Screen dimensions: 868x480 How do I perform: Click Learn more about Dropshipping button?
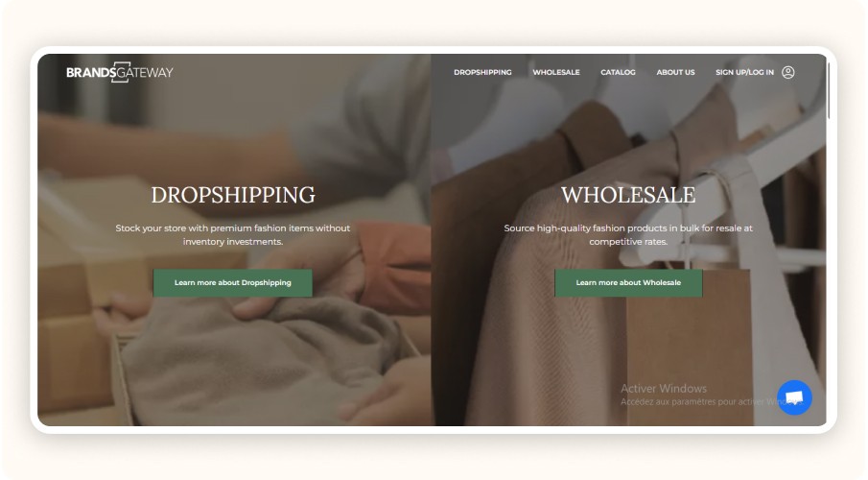(232, 282)
